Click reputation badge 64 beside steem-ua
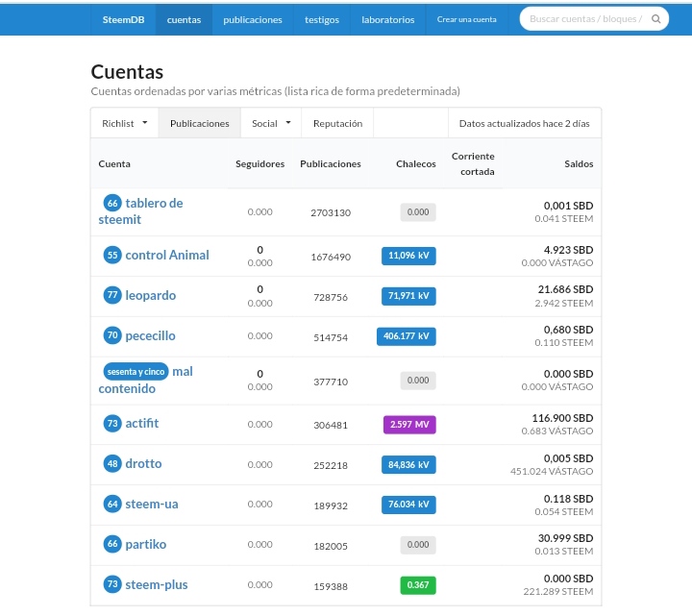Viewport: 692px width, 616px height. click(112, 504)
